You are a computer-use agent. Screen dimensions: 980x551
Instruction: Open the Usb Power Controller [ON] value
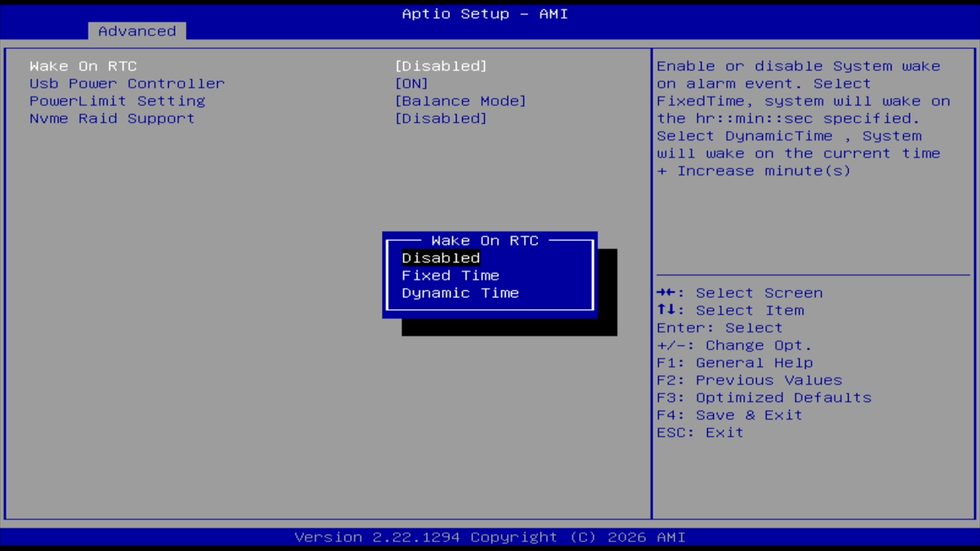pyautogui.click(x=412, y=83)
